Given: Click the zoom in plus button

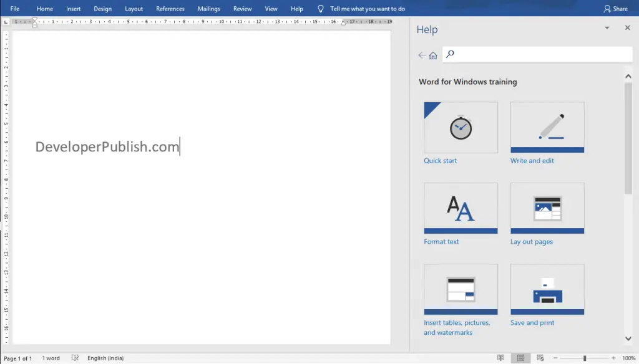Looking at the screenshot, I should [613, 358].
